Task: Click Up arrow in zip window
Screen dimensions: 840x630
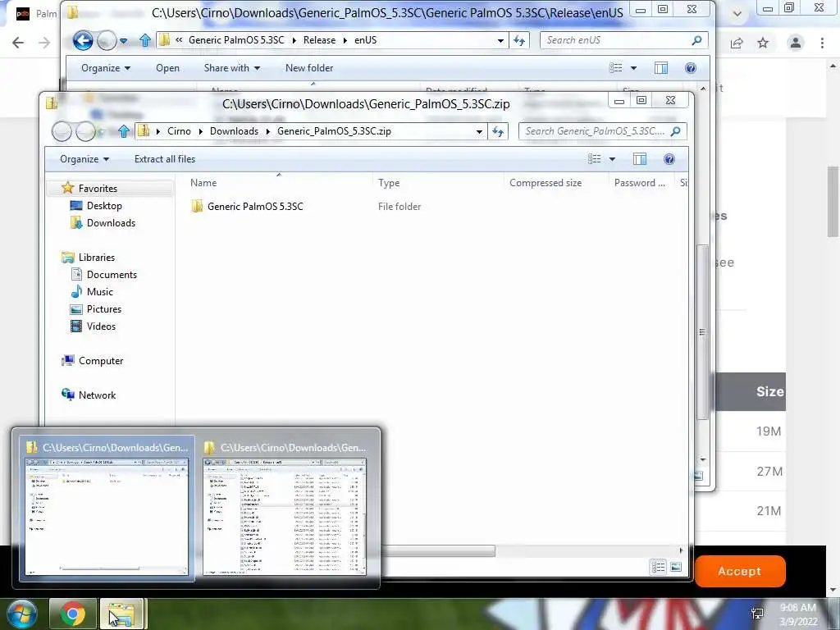Action: (124, 131)
